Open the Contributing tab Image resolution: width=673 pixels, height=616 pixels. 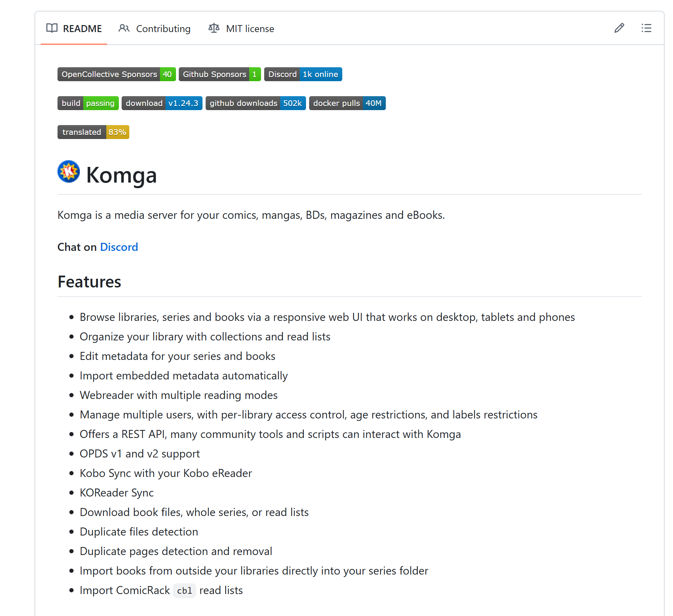pos(163,29)
